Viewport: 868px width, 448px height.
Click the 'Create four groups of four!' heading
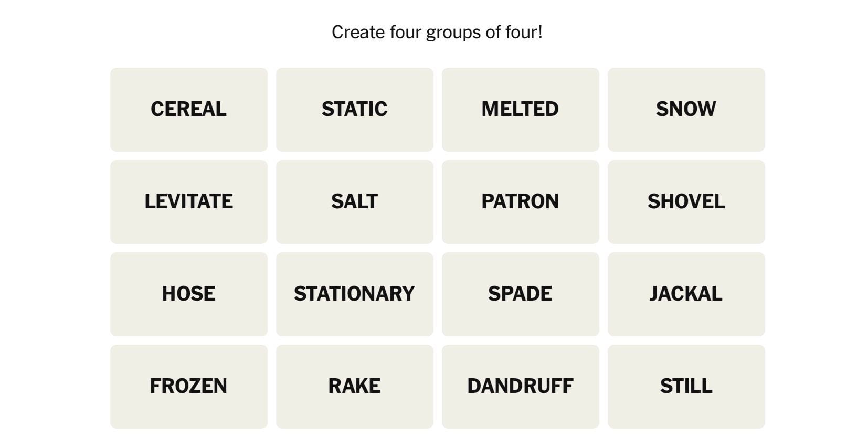click(x=437, y=32)
